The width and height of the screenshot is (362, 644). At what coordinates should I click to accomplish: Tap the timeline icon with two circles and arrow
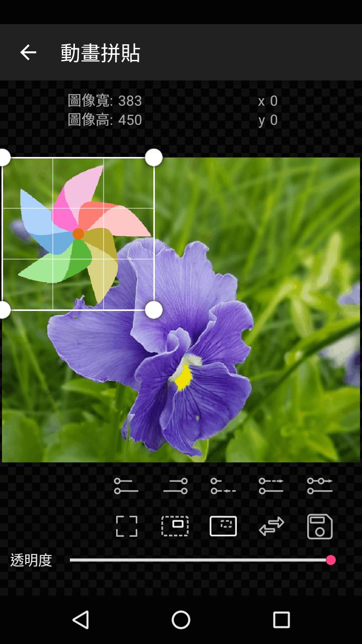320,486
